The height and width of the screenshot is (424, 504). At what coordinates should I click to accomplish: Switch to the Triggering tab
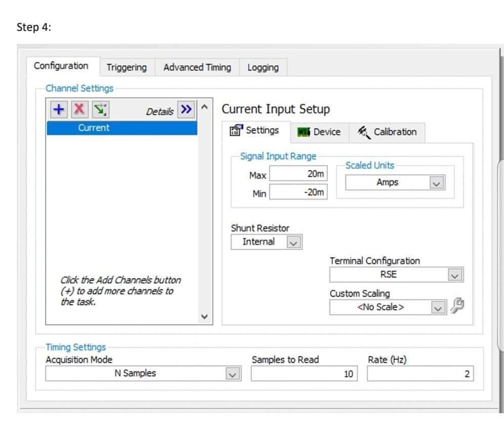[127, 67]
